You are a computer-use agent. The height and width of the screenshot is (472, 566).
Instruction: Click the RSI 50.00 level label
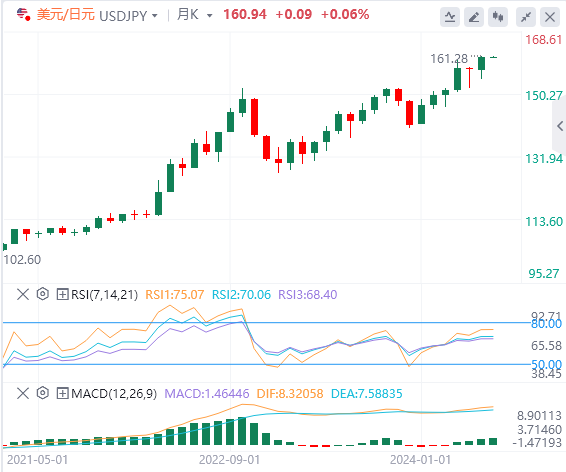click(x=546, y=365)
